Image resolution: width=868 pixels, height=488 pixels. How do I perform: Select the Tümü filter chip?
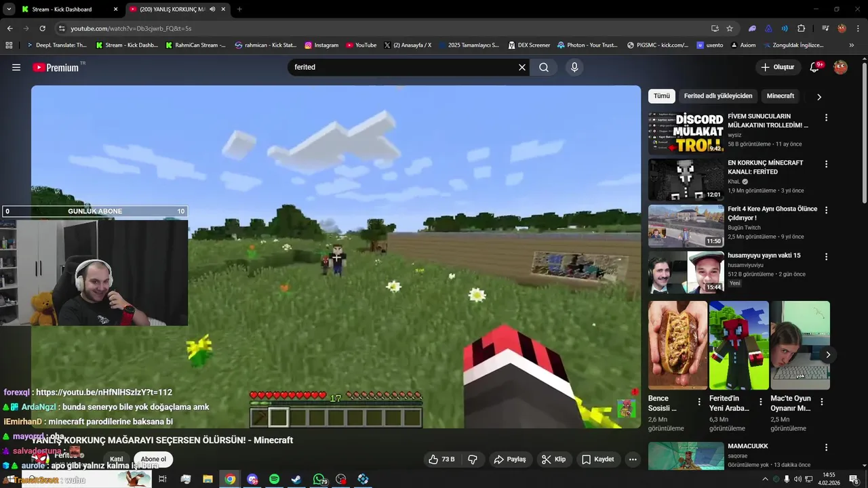[x=662, y=96]
